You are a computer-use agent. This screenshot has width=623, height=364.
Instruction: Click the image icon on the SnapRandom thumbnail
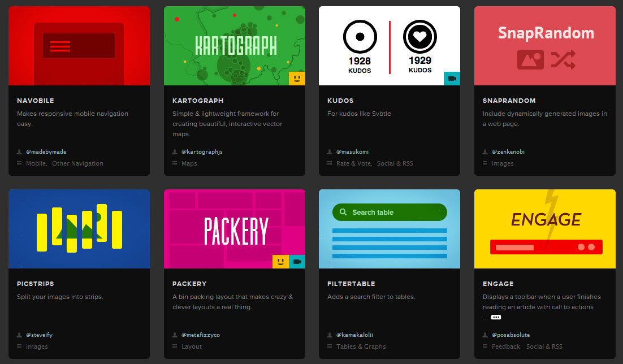[530, 59]
